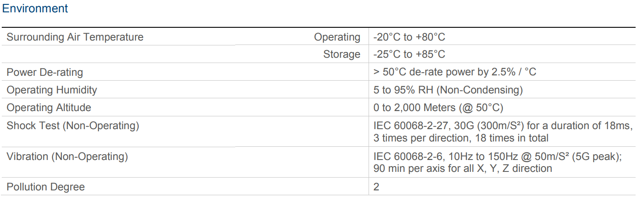Viewport: 644px width, 197px height.
Task: Click the 5 to 95% RH value
Action: (448, 90)
